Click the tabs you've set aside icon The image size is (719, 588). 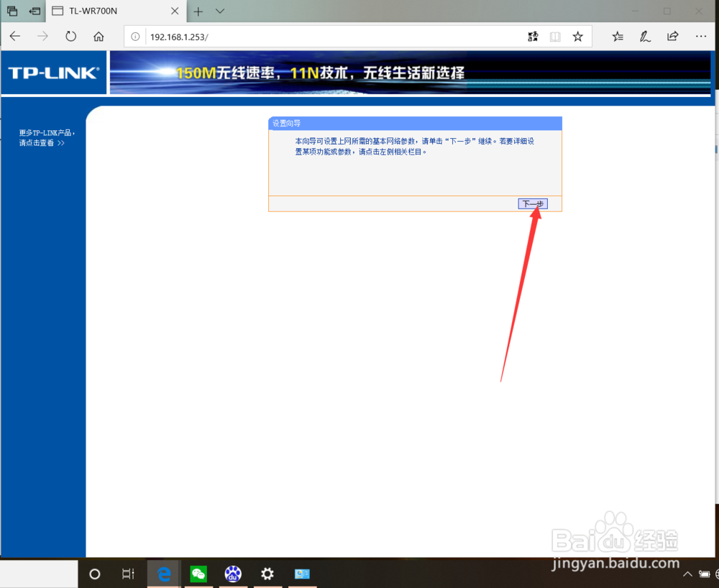pos(12,11)
